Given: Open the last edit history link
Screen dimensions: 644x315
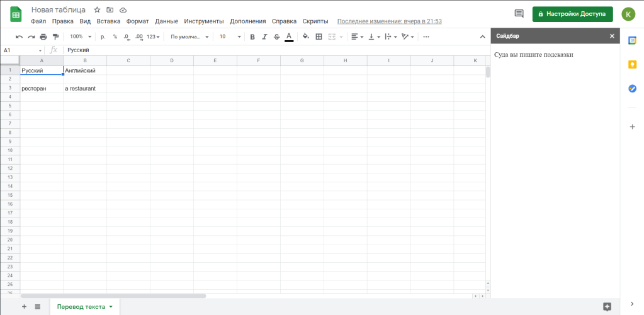Looking at the screenshot, I should coord(389,21).
